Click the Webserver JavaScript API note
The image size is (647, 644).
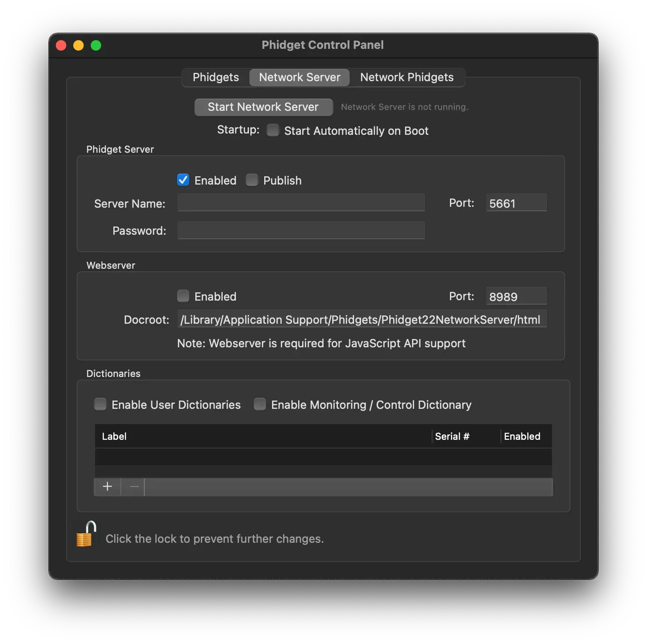[321, 343]
